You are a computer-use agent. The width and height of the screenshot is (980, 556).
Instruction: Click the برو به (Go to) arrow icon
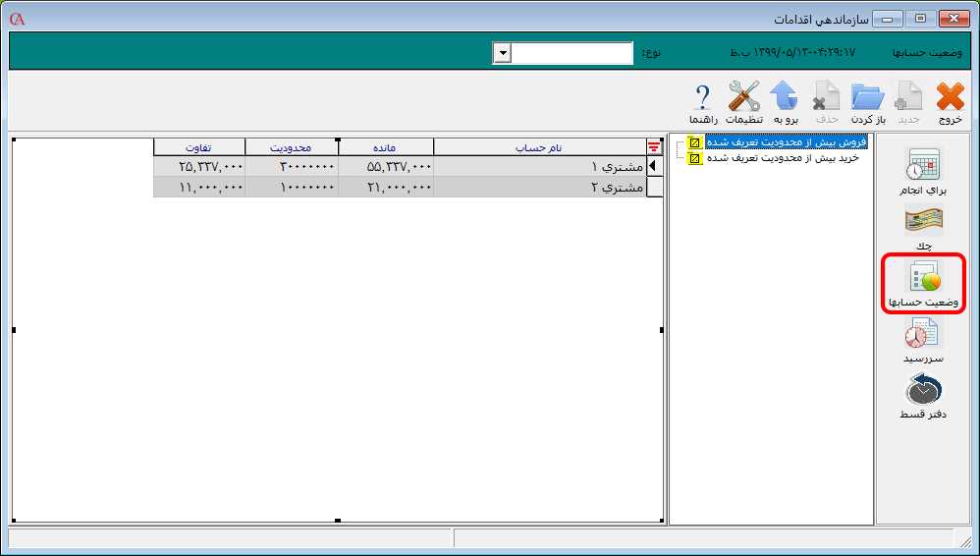(x=784, y=100)
